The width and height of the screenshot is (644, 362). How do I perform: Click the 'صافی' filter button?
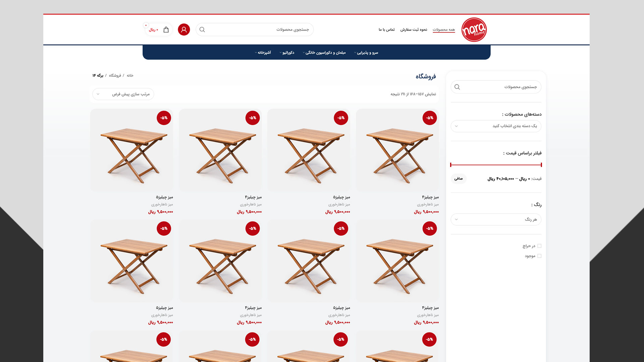pos(459,179)
